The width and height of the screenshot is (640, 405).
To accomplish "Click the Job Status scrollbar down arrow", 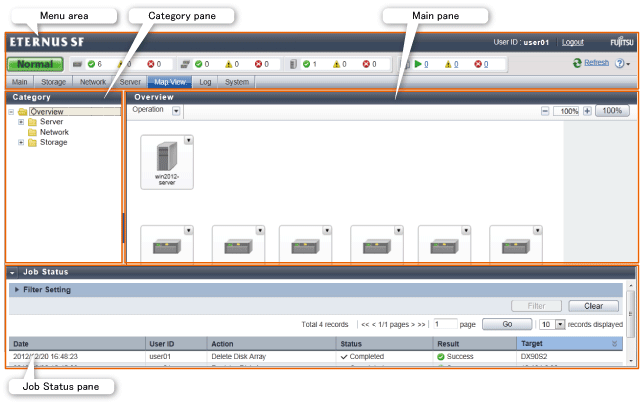I will [x=631, y=360].
